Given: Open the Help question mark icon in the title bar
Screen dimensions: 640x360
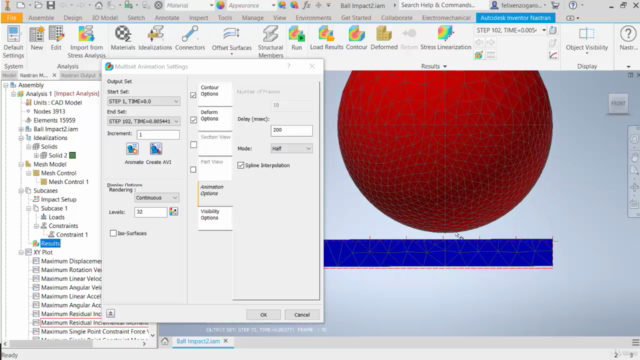Looking at the screenshot, I should (x=573, y=5).
